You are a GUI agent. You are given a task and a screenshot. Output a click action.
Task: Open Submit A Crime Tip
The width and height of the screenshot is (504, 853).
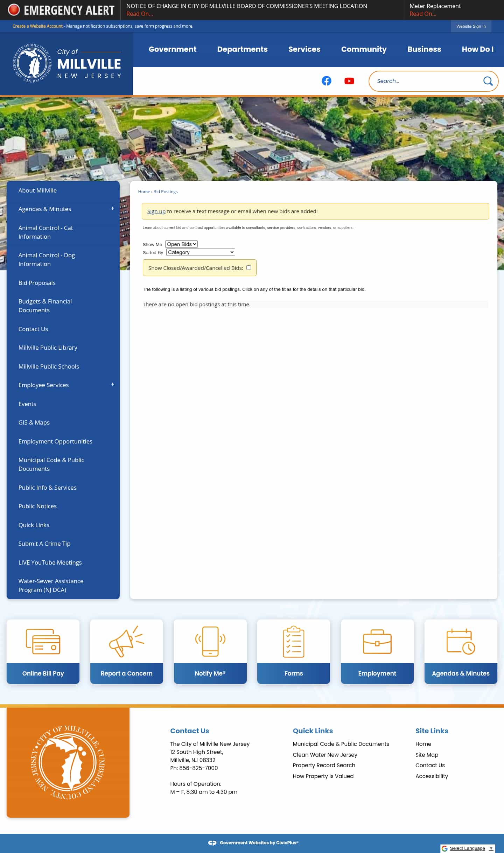coord(44,544)
